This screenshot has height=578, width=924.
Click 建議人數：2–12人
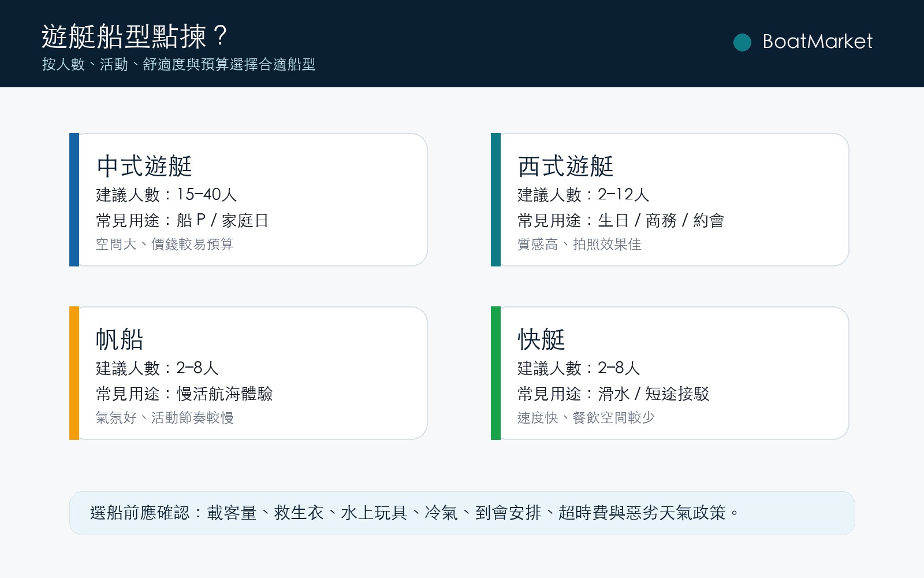tap(583, 195)
